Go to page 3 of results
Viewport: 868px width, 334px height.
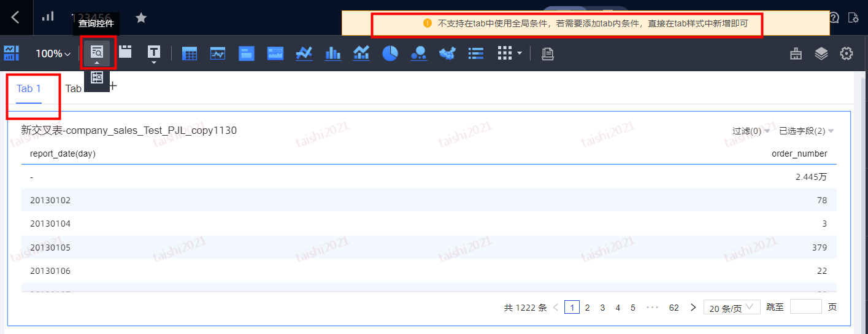coord(602,308)
